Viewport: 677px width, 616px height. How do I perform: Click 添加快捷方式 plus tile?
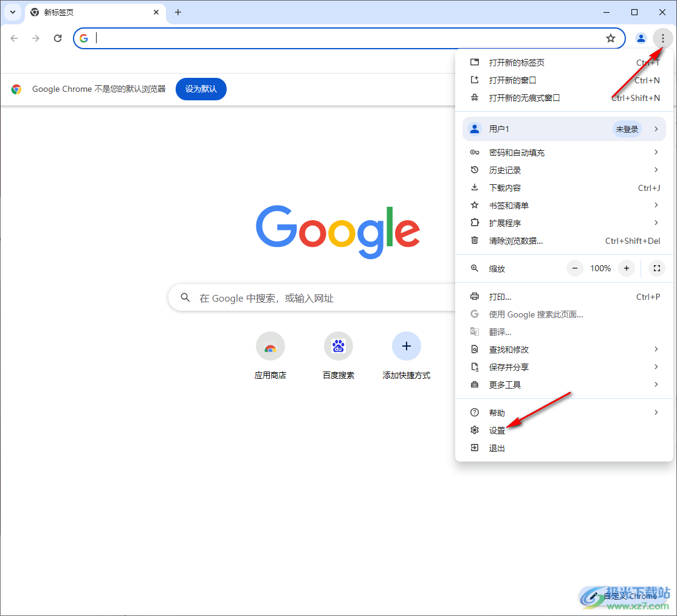click(407, 357)
